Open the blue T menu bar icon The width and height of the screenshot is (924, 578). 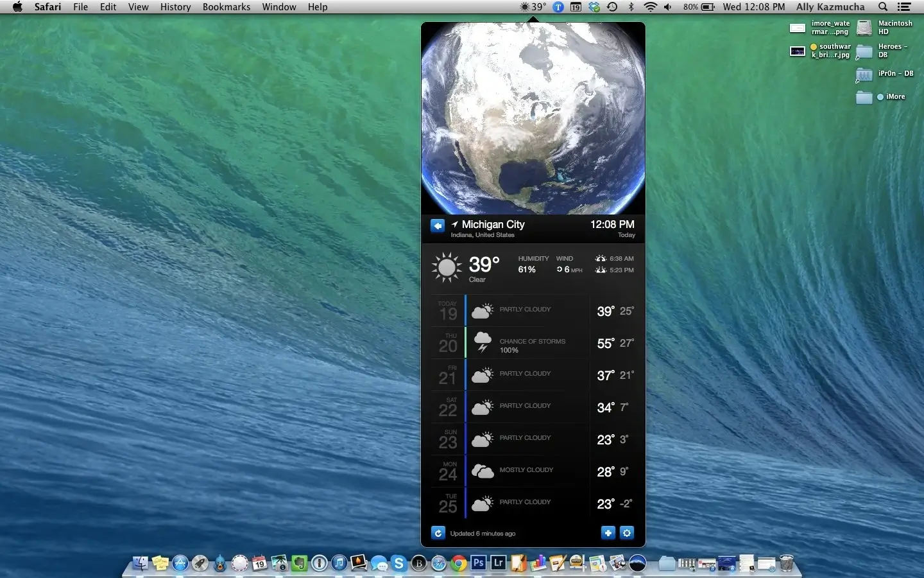559,7
